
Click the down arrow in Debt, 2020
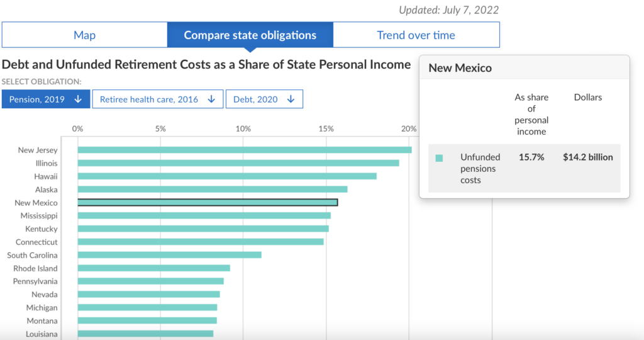pos(291,99)
